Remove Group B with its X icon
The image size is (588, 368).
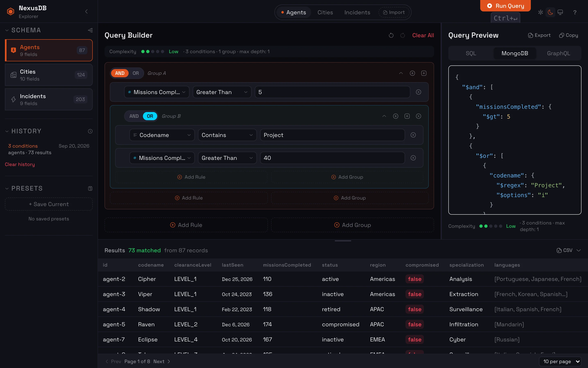(x=418, y=116)
